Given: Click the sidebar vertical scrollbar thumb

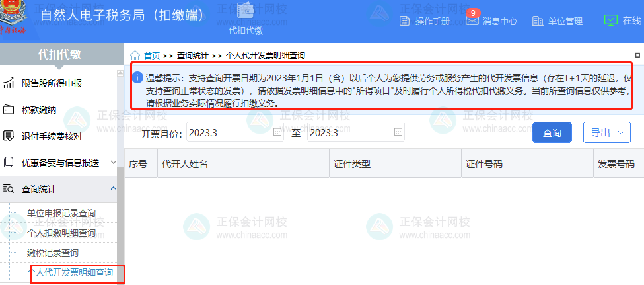Looking at the screenshot, I should 120,224.
